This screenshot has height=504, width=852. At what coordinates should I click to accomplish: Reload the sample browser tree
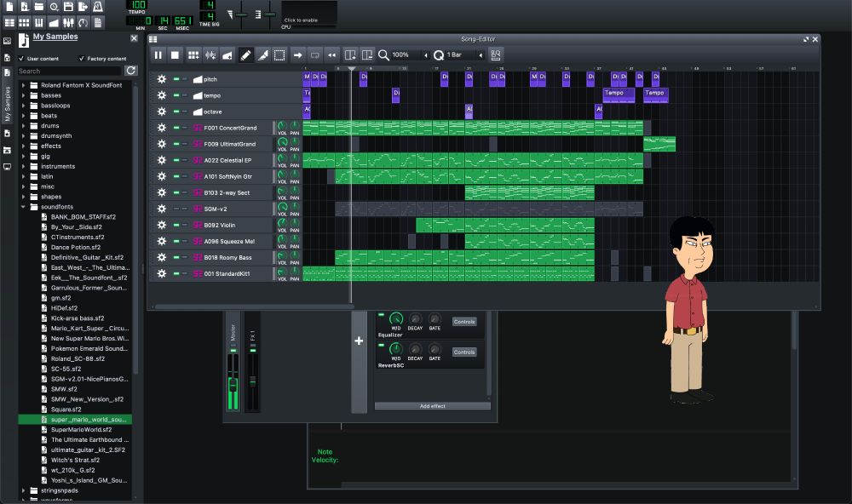pos(130,71)
